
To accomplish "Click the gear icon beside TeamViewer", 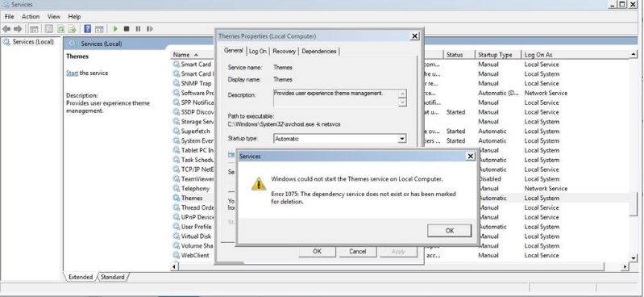I will [x=177, y=179].
